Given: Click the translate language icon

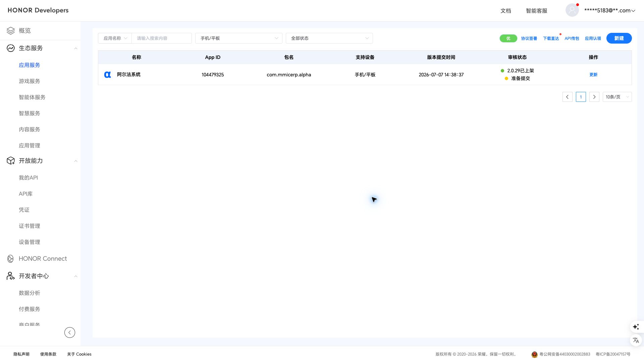Looking at the screenshot, I should [636, 340].
